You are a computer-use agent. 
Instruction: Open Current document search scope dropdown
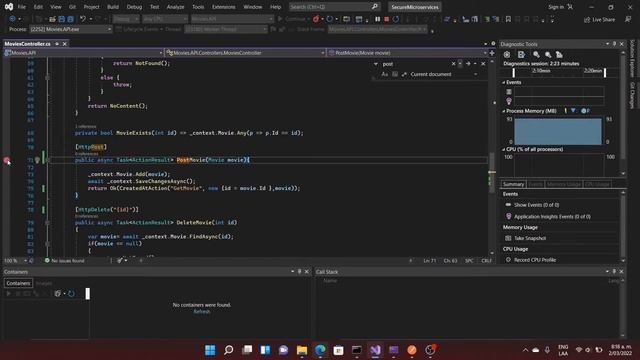(x=444, y=74)
